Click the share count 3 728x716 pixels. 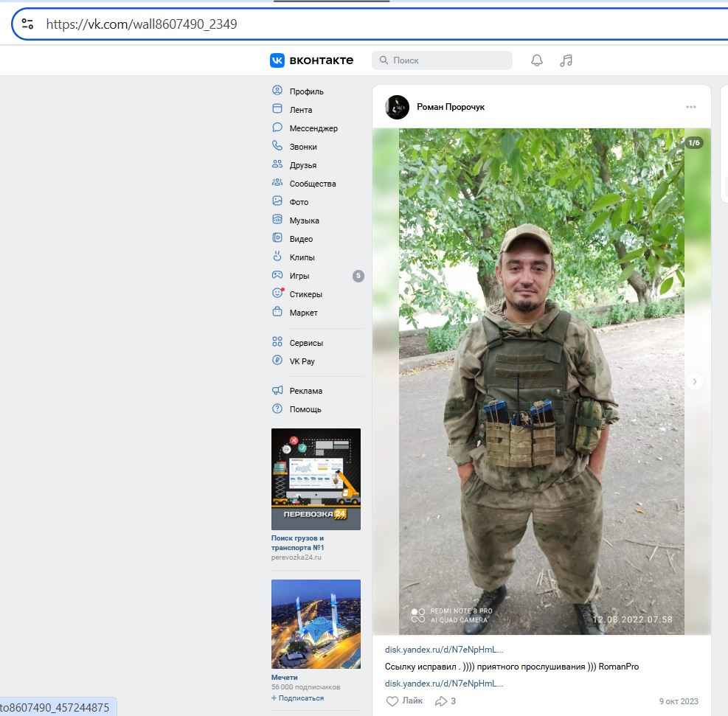pos(453,701)
